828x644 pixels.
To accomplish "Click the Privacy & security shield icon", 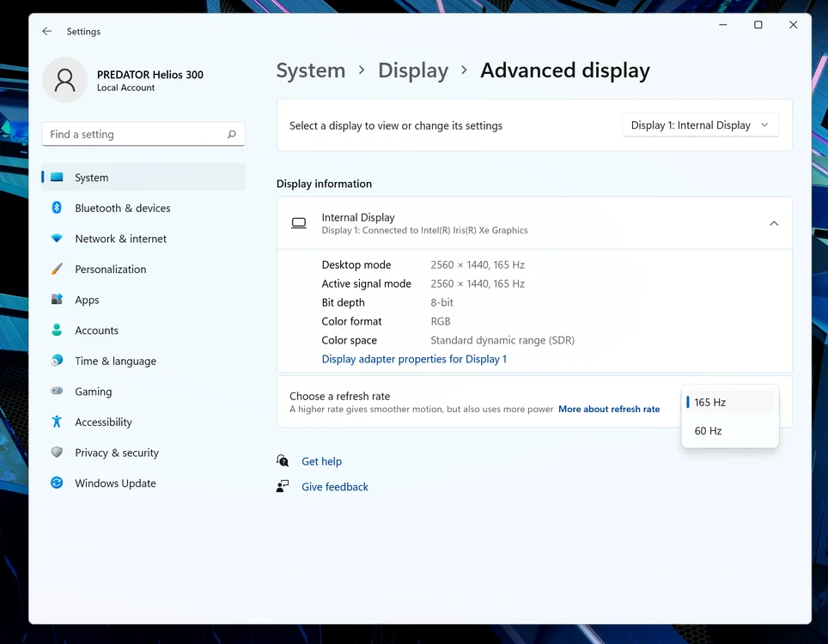I will tap(57, 452).
